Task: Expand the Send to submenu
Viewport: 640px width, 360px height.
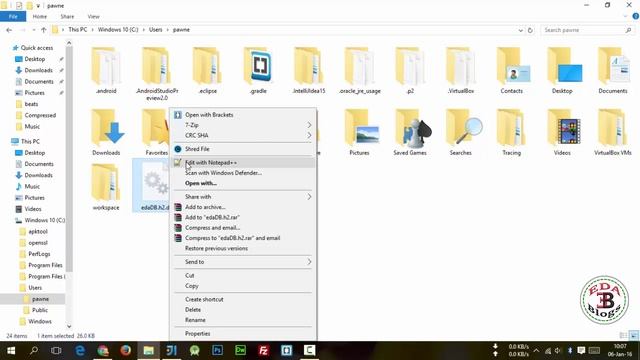Action: (x=243, y=262)
